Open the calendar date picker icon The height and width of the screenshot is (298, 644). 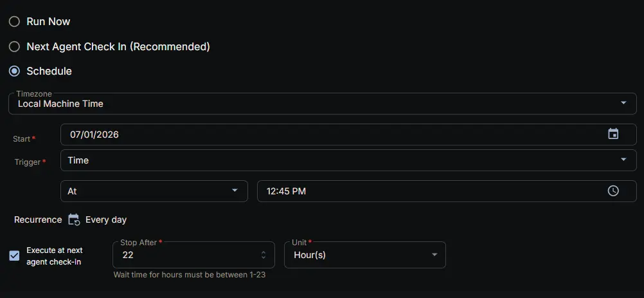(613, 134)
